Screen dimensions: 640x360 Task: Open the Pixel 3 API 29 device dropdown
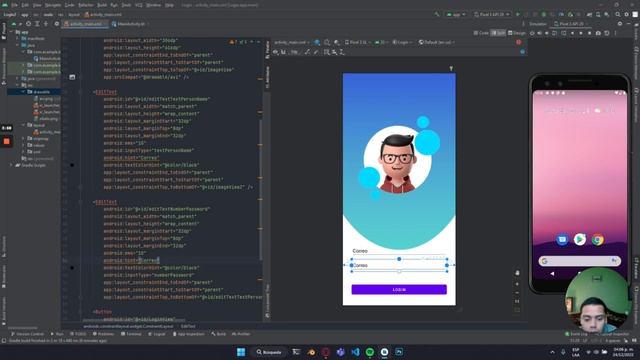tap(492, 14)
